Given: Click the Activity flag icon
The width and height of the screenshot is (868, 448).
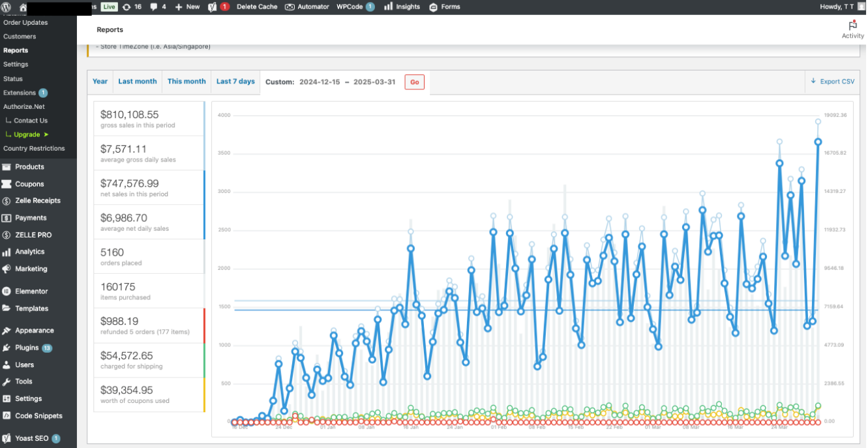Looking at the screenshot, I should click(x=852, y=25).
